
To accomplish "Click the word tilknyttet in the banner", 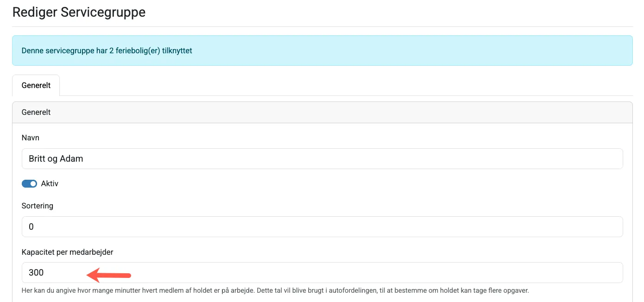I will pyautogui.click(x=177, y=50).
